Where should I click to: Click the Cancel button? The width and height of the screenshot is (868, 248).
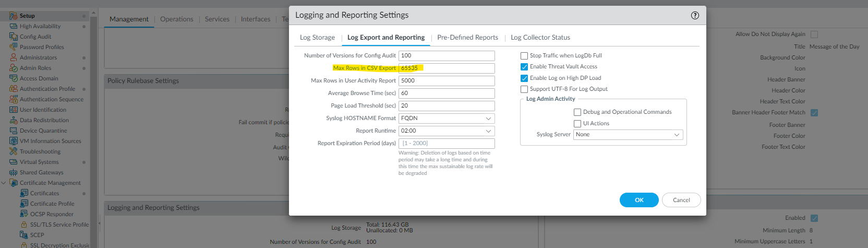tap(681, 200)
